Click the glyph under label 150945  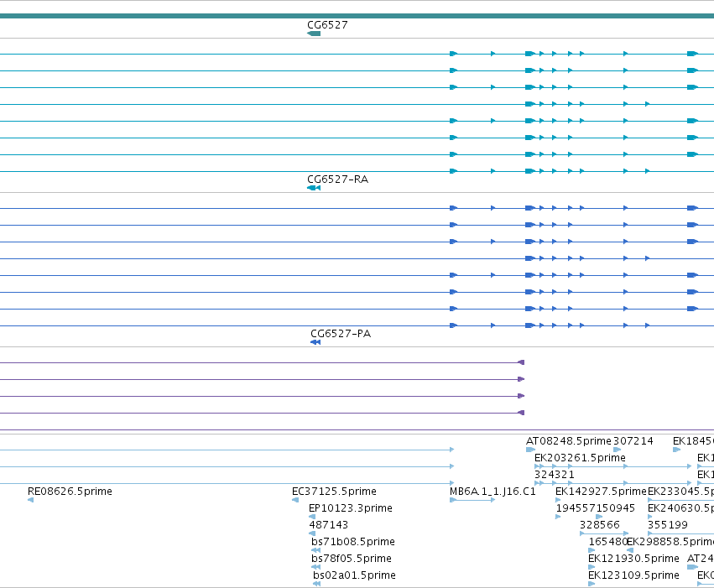[599, 517]
